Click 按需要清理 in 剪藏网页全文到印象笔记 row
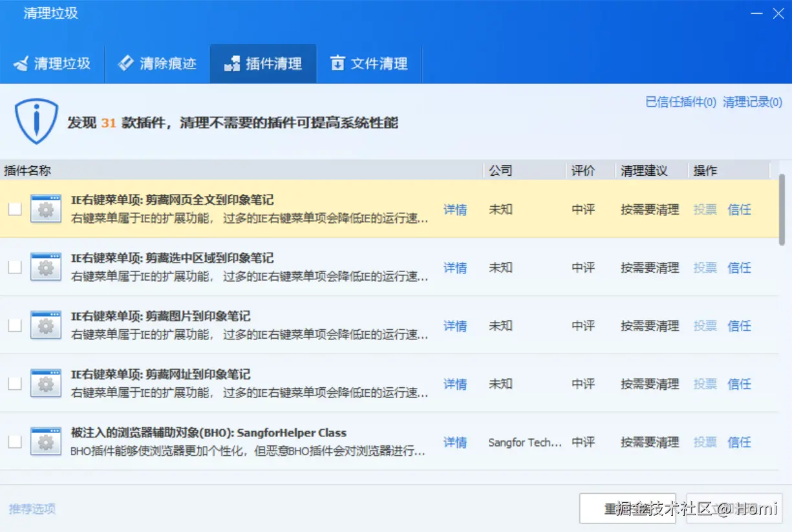 pos(650,209)
